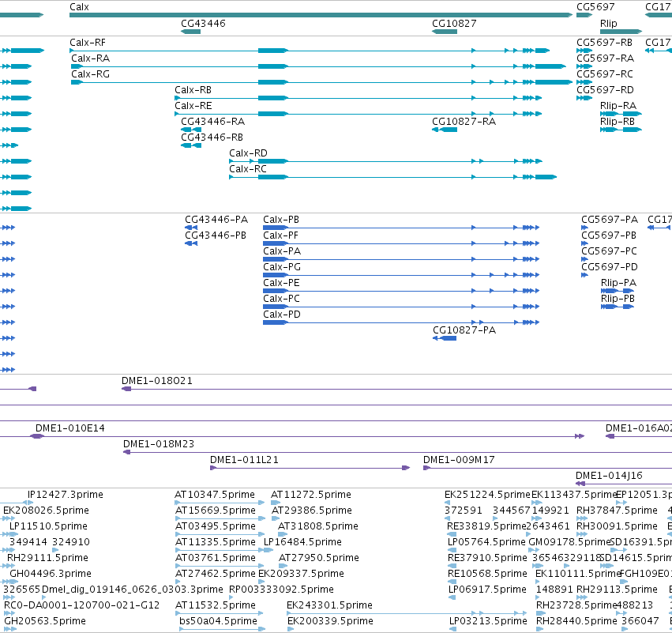
Task: Select the CG10827 gene label
Action: [x=454, y=23]
